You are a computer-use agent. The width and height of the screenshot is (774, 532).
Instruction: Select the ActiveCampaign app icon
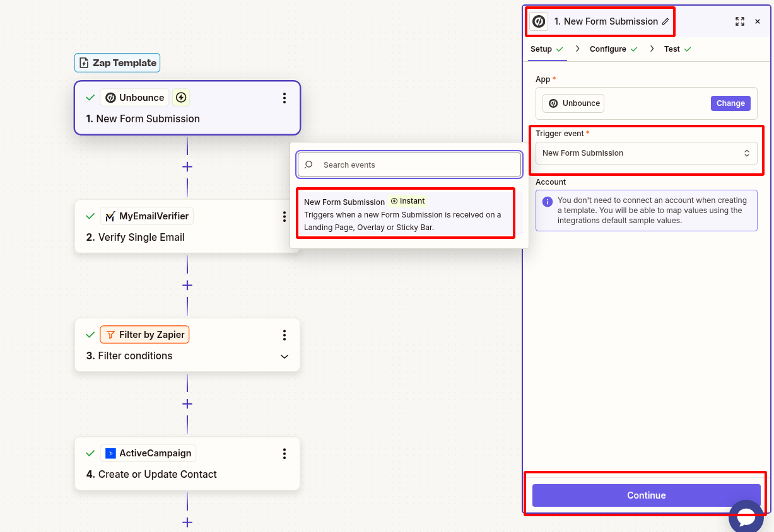(x=111, y=453)
